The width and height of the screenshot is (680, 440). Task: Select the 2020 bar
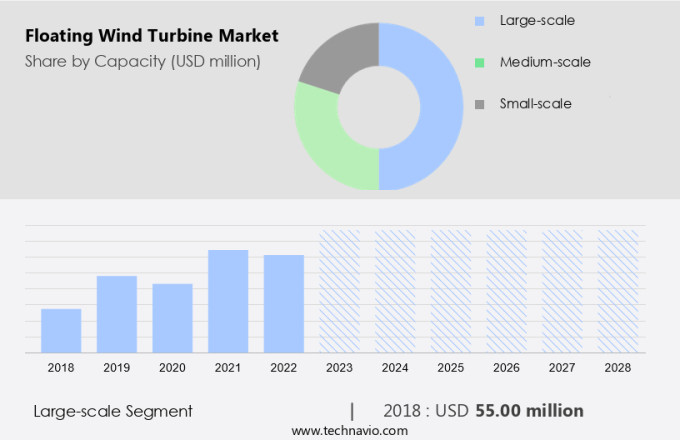click(172, 318)
